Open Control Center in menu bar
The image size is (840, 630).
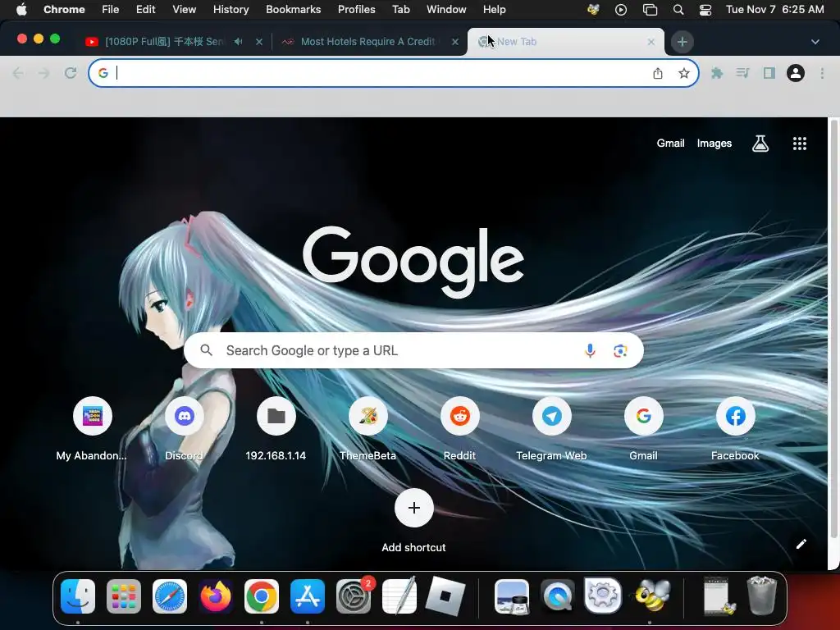pyautogui.click(x=705, y=10)
